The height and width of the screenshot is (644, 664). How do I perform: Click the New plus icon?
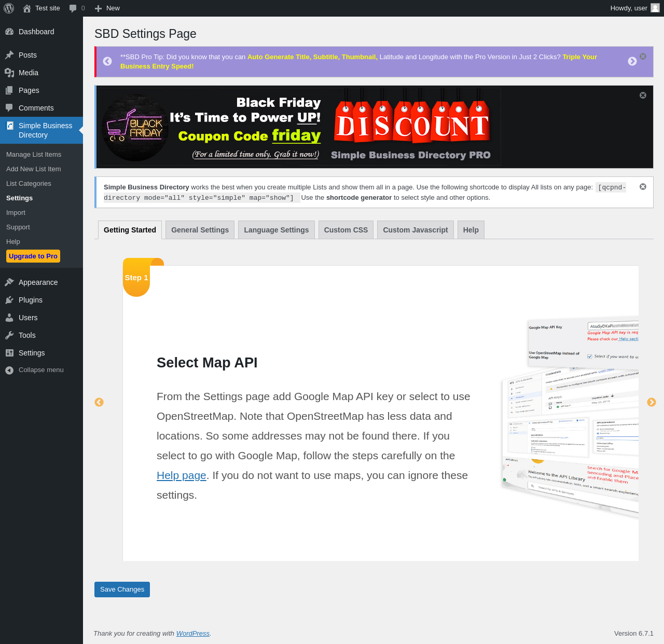[98, 8]
